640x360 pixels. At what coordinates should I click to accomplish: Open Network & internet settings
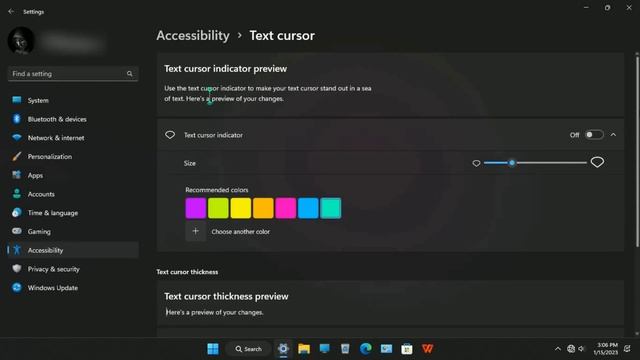coord(73,138)
